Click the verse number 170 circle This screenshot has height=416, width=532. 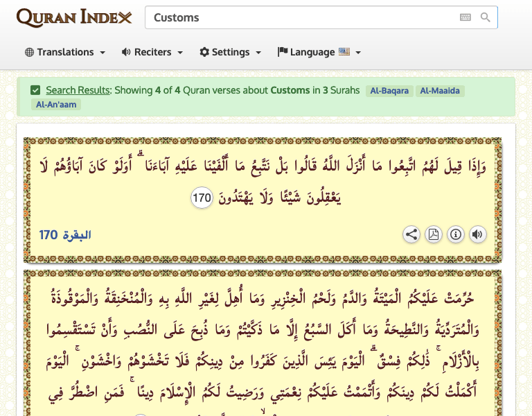click(x=201, y=199)
